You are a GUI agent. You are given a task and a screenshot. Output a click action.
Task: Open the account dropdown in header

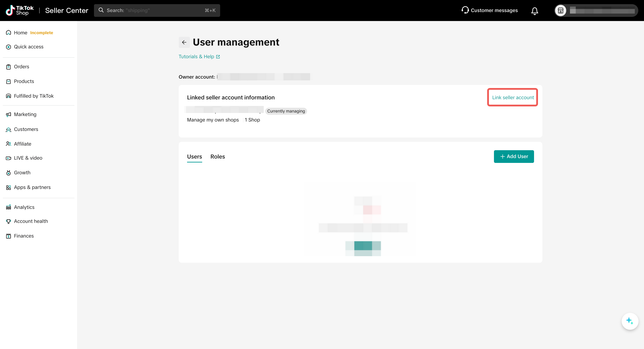point(602,11)
